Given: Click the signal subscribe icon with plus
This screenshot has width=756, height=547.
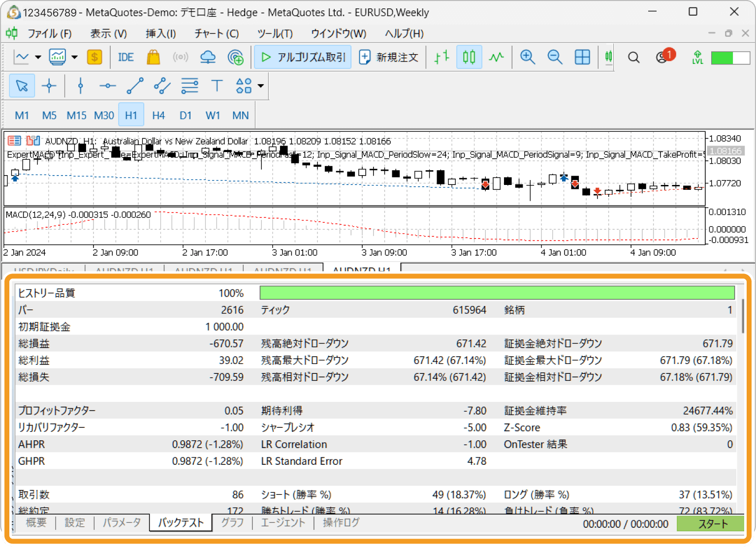Looking at the screenshot, I should click(236, 58).
